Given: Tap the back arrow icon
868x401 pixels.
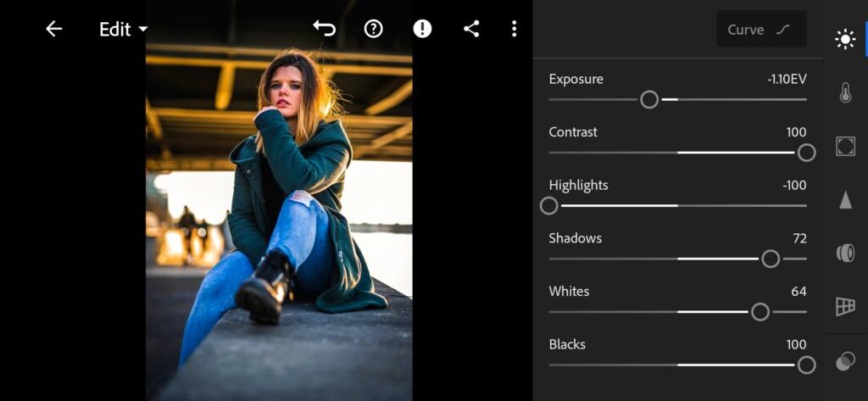Looking at the screenshot, I should click(x=53, y=29).
